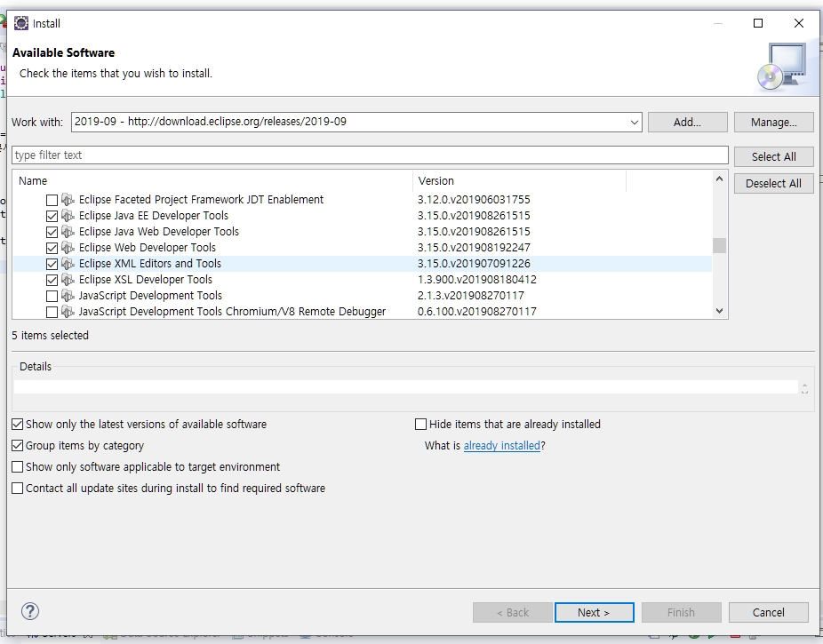Click the Cancel button

tap(769, 613)
